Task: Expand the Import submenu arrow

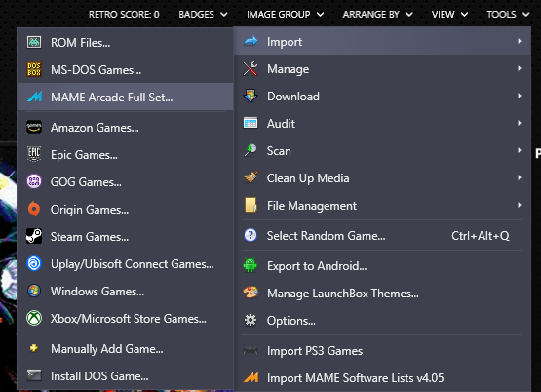Action: coord(520,41)
